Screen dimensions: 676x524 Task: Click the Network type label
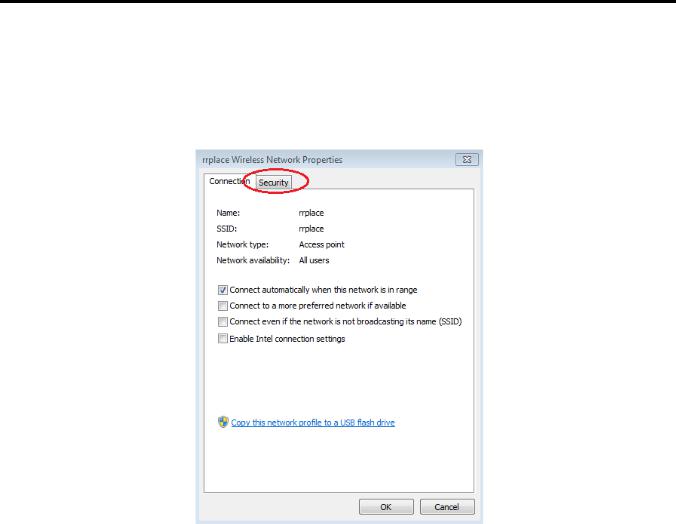(x=242, y=245)
